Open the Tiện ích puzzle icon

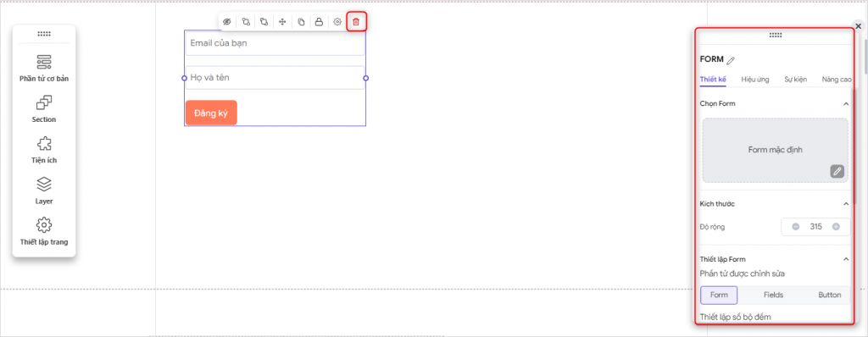(x=44, y=150)
